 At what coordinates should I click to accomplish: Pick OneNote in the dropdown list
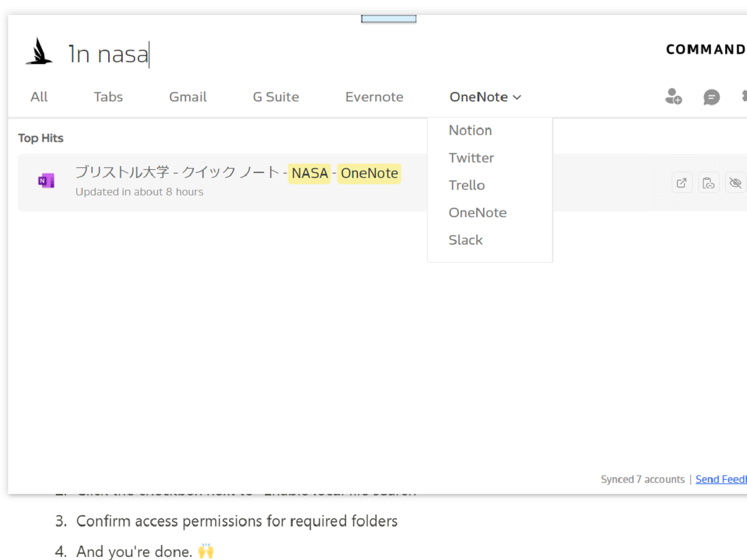pos(477,212)
